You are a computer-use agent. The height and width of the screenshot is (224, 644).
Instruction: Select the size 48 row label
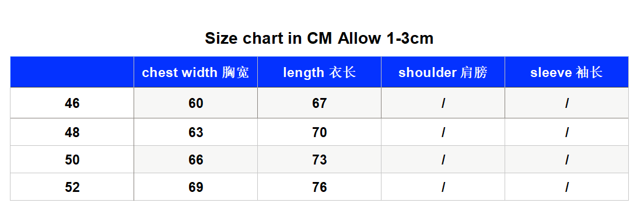[x=72, y=132]
